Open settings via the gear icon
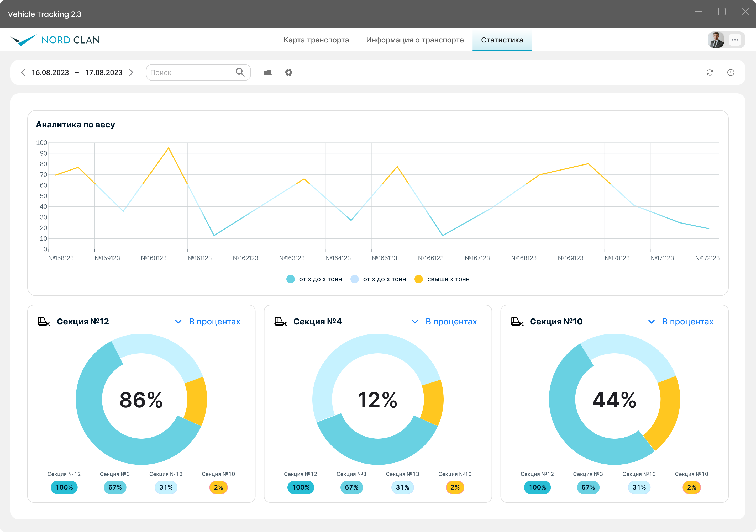Image resolution: width=756 pixels, height=532 pixels. coord(289,72)
